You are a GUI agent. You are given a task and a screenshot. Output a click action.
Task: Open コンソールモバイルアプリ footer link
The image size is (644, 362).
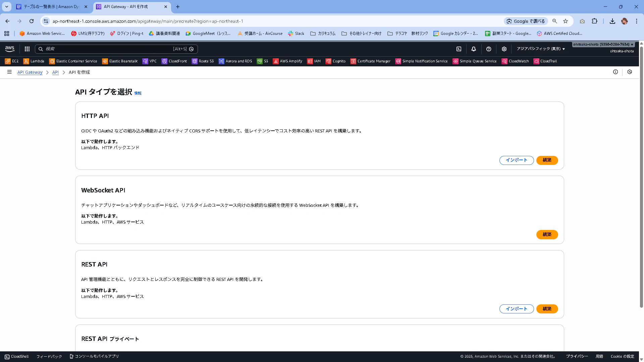94,357
